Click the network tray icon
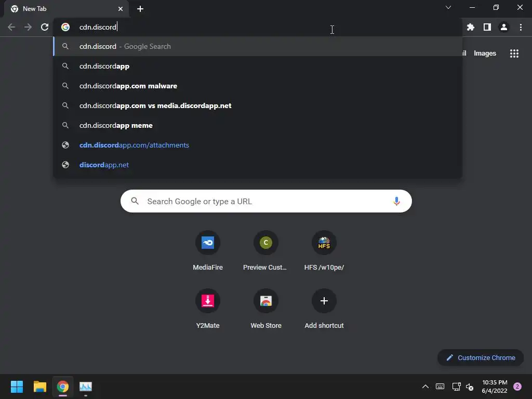The height and width of the screenshot is (399, 532). coord(456,387)
